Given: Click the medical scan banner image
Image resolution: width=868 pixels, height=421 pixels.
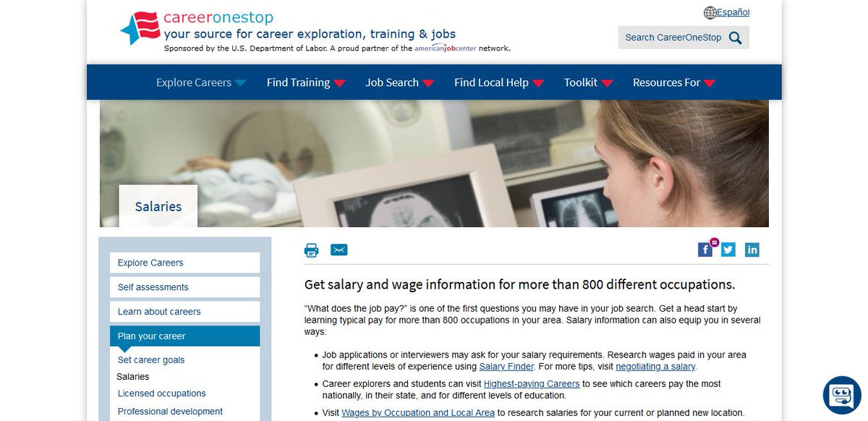Looking at the screenshot, I should point(434,163).
